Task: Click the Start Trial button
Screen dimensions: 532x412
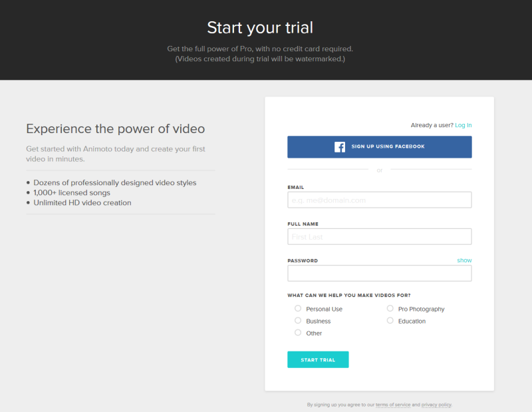Action: [x=318, y=359]
